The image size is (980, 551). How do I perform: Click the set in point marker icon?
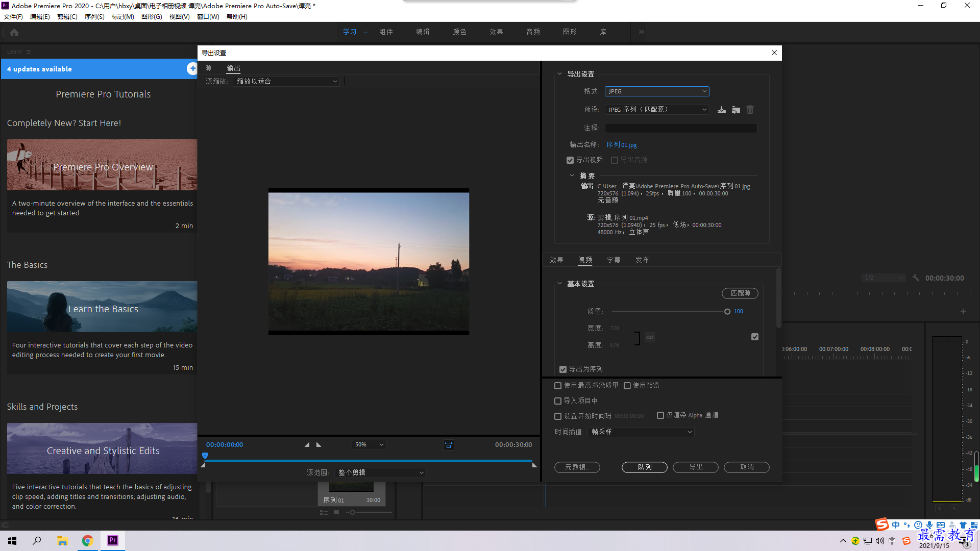(x=307, y=445)
